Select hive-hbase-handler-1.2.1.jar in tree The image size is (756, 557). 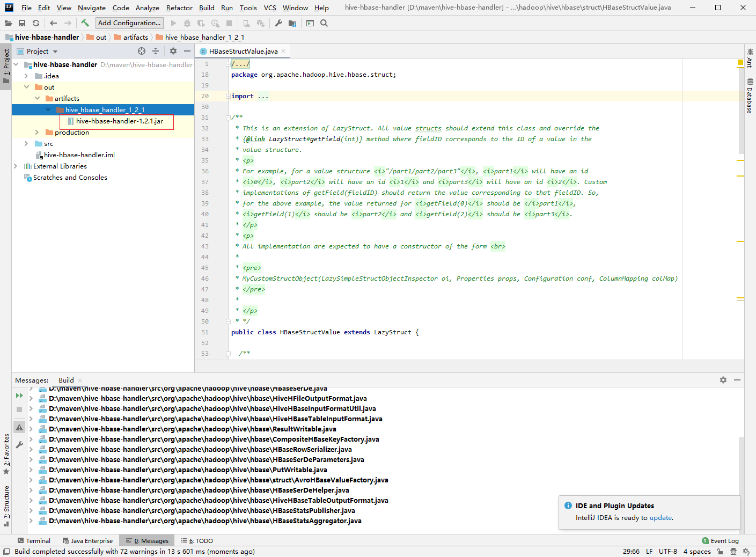click(120, 121)
